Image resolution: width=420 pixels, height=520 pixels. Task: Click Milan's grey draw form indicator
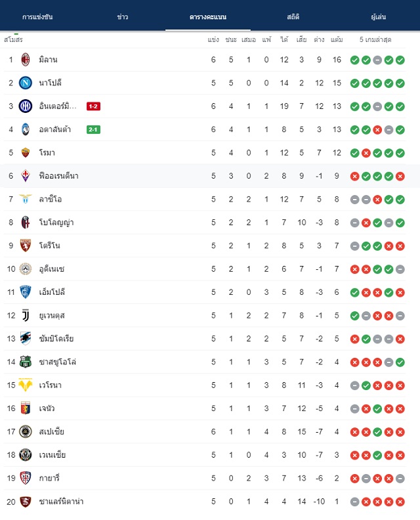pos(377,60)
